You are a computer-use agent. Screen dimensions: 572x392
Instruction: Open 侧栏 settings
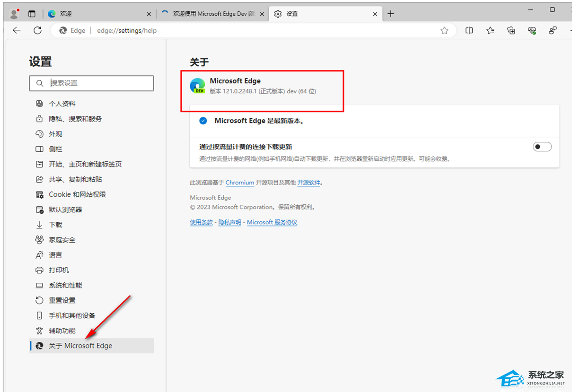91,149
